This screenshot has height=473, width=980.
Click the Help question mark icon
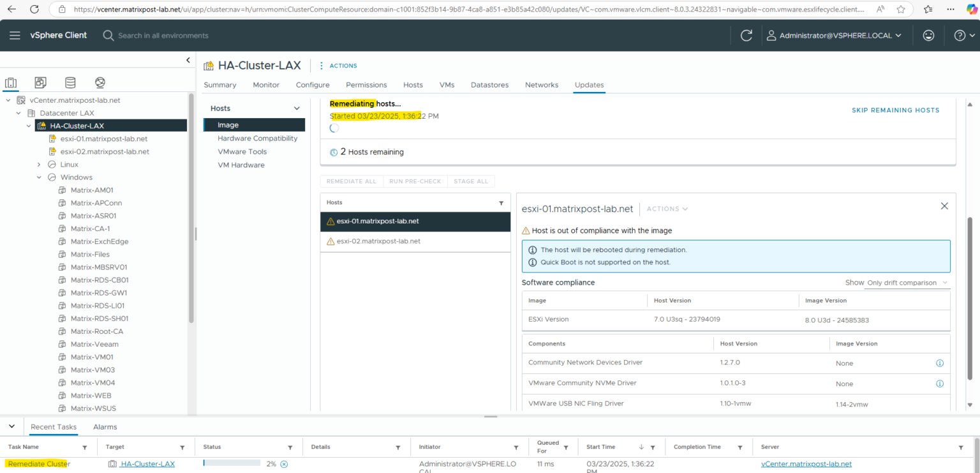coord(958,35)
